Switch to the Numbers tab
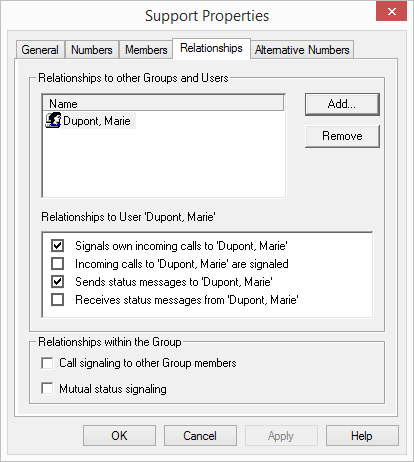414x462 pixels. pyautogui.click(x=92, y=50)
